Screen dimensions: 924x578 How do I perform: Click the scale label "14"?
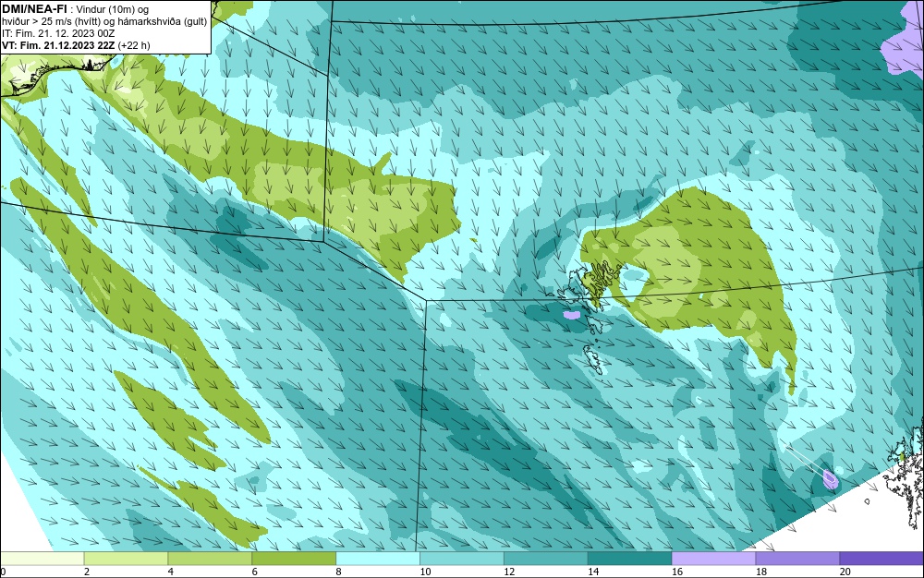point(593,572)
